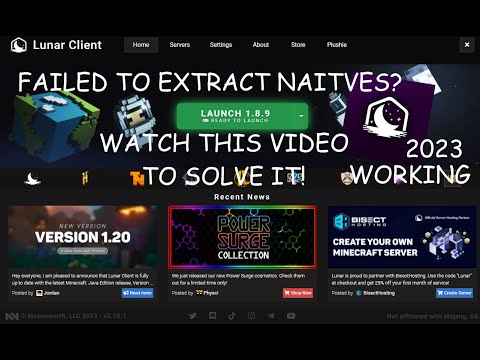
Task: Click the Create Server button
Action: (454, 293)
